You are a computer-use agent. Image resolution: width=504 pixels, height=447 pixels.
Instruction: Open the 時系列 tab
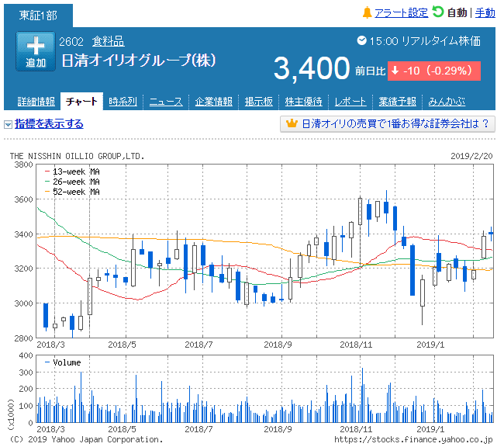click(x=123, y=102)
